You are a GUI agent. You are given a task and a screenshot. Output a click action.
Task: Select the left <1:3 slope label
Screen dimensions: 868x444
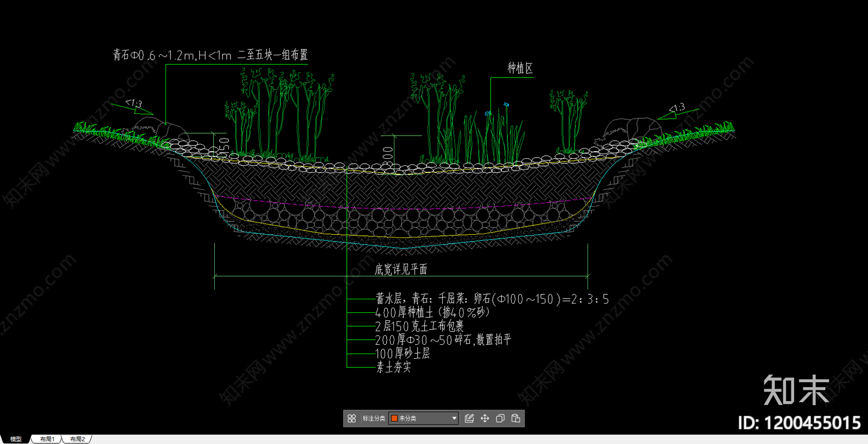pos(134,102)
